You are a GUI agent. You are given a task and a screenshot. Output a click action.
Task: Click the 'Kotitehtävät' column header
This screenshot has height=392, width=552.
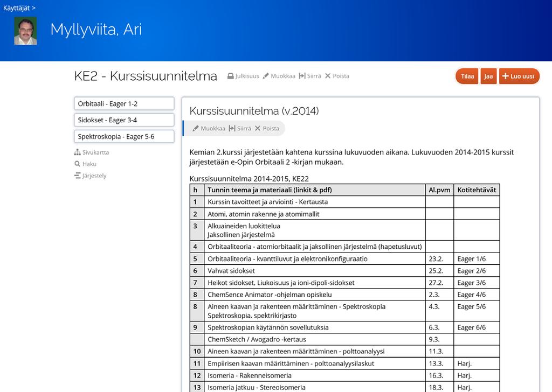pyautogui.click(x=477, y=190)
